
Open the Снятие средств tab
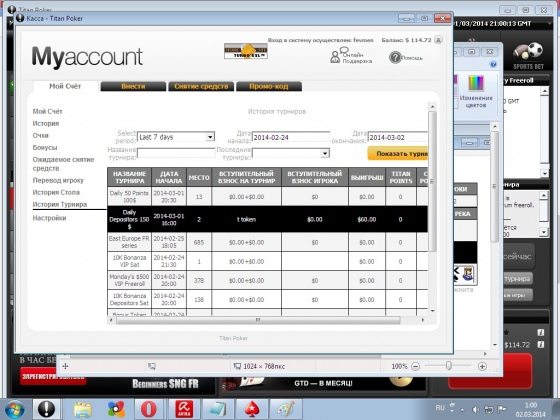point(201,86)
